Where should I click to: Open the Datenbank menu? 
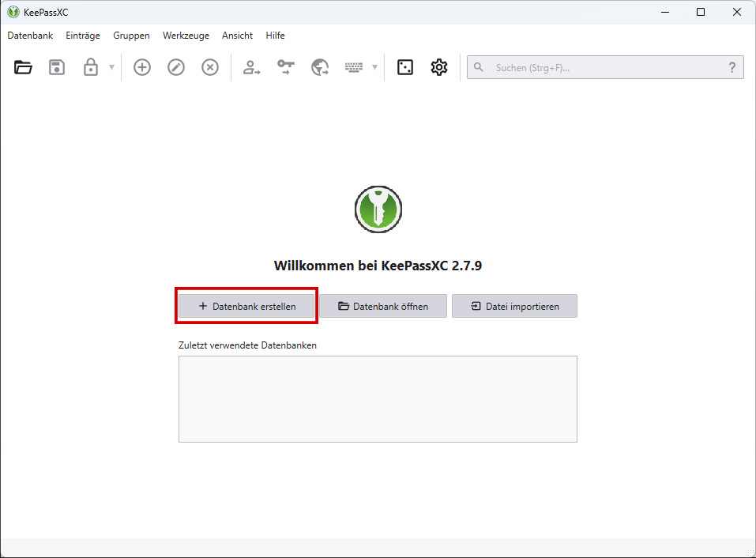coord(30,36)
